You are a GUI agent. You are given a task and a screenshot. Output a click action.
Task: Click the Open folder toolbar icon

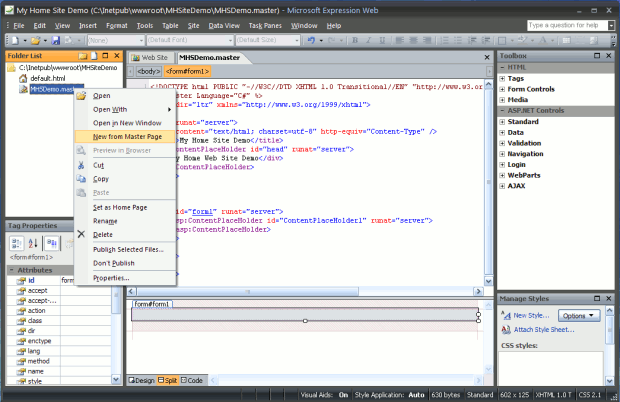35,40
